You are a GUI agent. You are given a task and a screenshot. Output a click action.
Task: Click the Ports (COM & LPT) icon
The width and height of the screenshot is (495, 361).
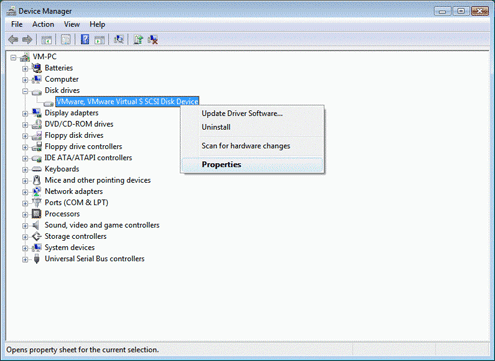37,203
